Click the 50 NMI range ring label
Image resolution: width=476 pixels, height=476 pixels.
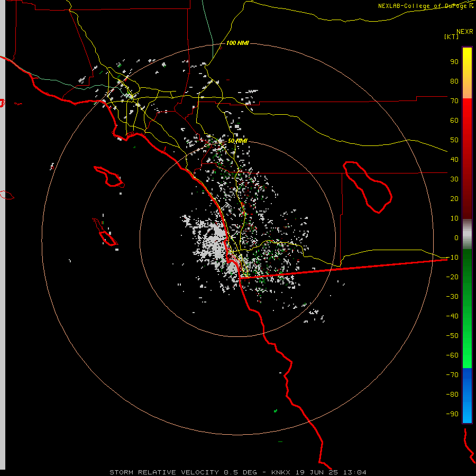click(237, 141)
